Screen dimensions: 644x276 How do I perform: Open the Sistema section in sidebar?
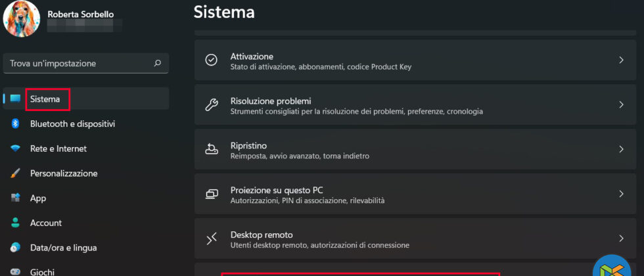point(45,99)
